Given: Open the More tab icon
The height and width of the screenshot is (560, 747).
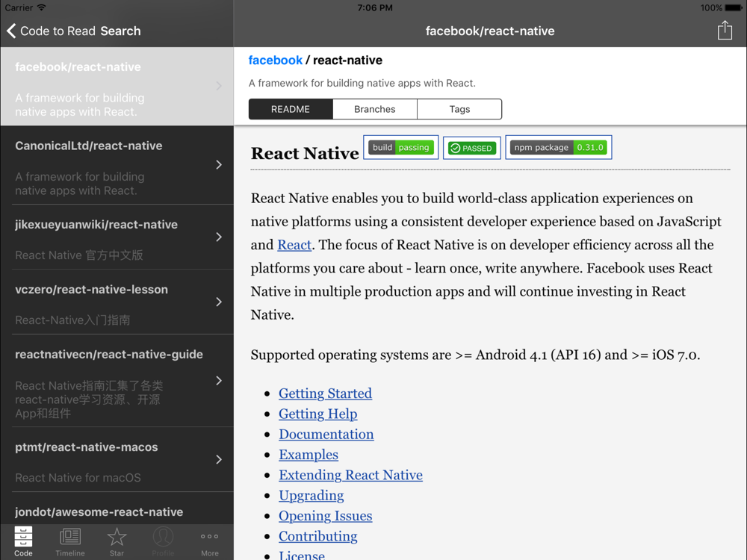Looking at the screenshot, I should point(210,541).
